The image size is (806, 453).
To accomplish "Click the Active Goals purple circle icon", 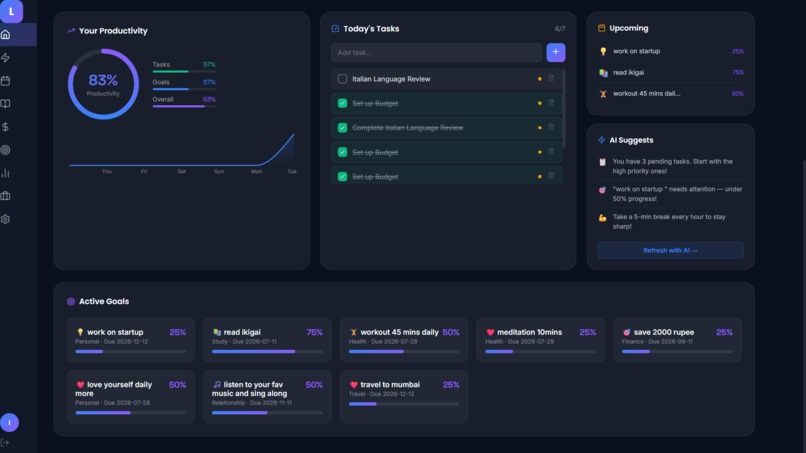I will point(71,301).
